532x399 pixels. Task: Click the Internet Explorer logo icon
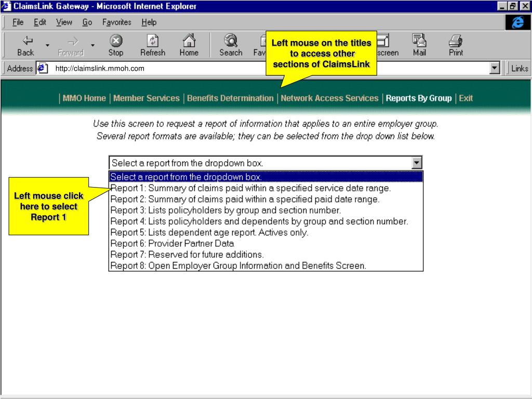(518, 22)
